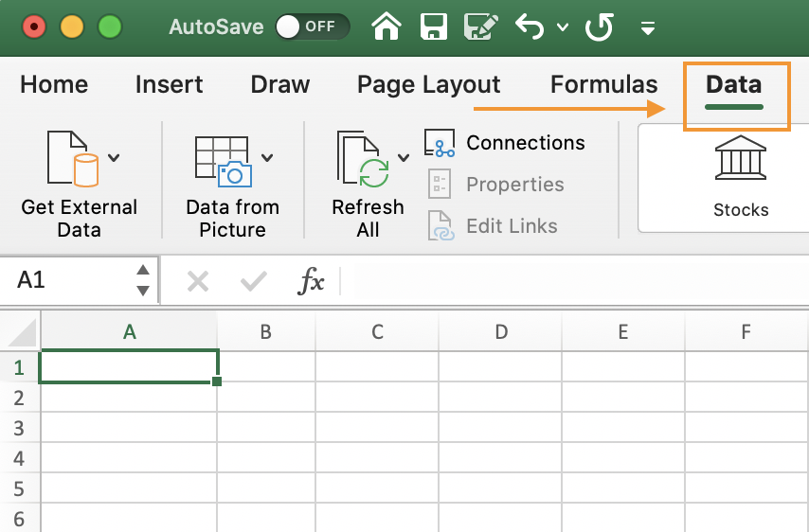Select column F header

(x=746, y=332)
